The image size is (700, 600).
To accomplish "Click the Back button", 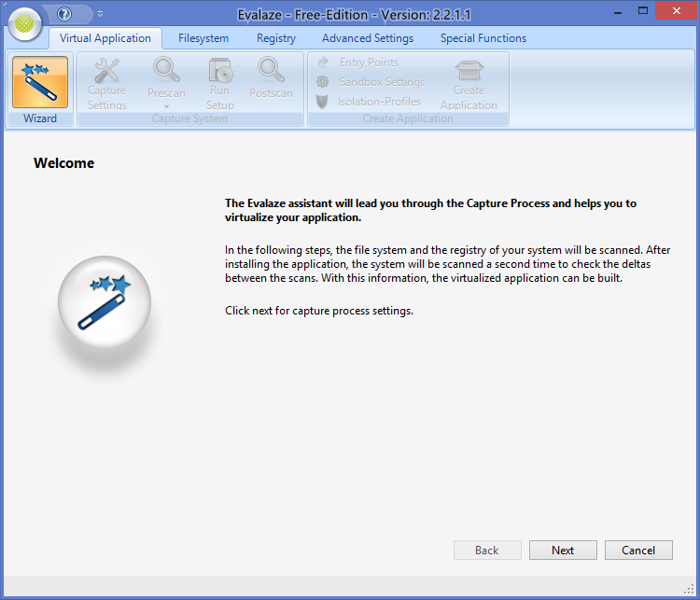I will (487, 550).
